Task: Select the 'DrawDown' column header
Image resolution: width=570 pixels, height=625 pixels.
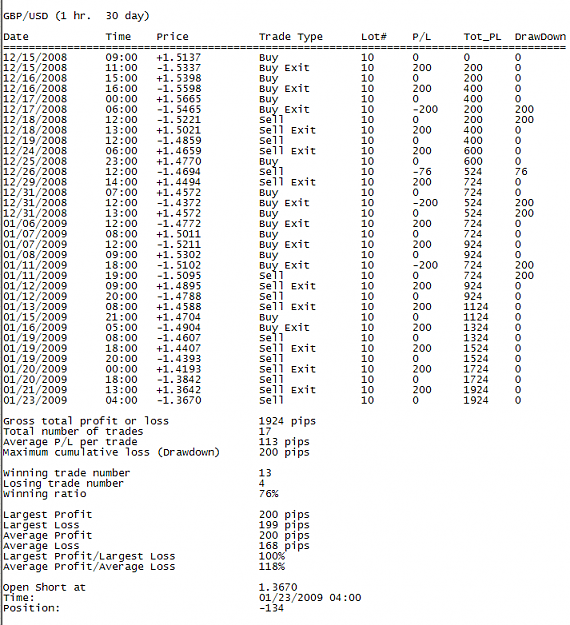Action: coord(540,37)
